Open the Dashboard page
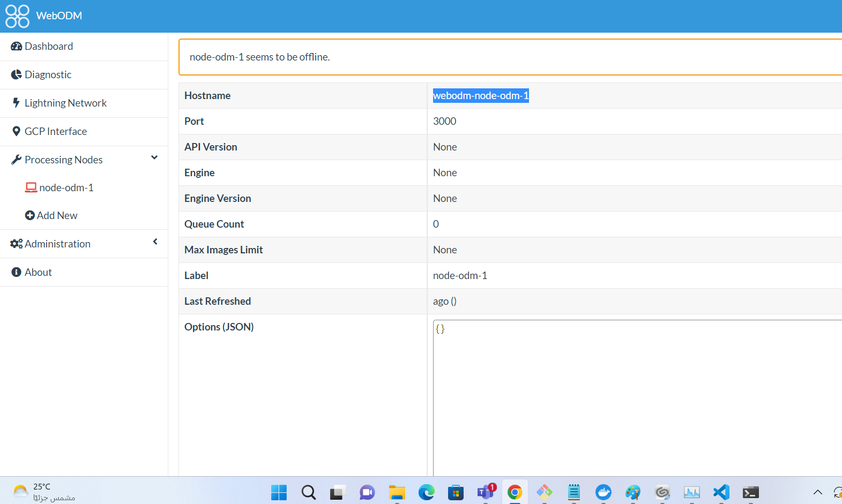 point(48,47)
